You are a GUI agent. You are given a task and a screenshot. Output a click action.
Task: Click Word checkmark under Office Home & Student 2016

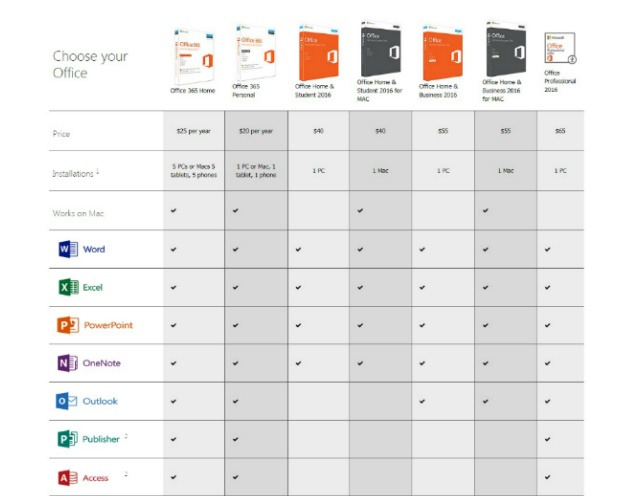298,249
